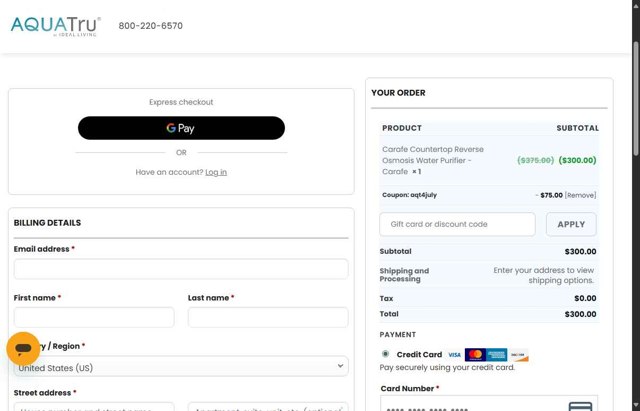Click 'Pay securely using your credit card' text
The width and height of the screenshot is (640, 411).
pos(447,367)
